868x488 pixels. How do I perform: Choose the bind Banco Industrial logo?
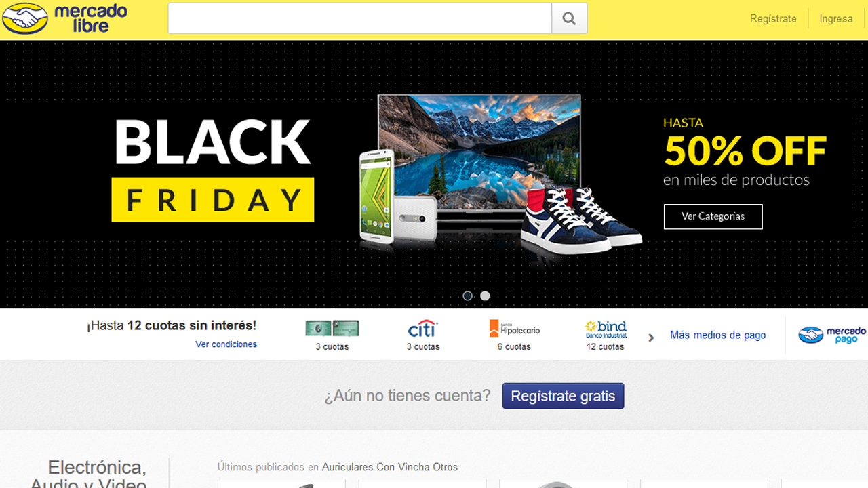[x=606, y=329]
